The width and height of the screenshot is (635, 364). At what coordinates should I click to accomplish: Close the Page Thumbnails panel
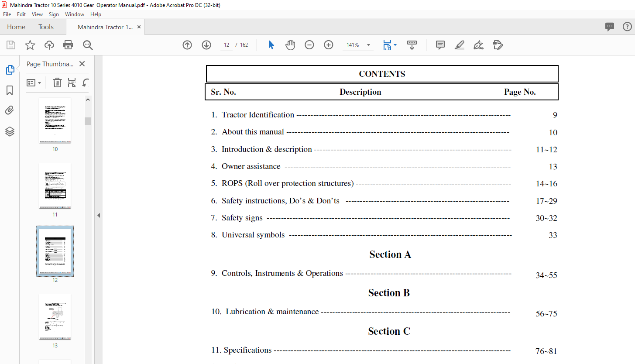[82, 64]
